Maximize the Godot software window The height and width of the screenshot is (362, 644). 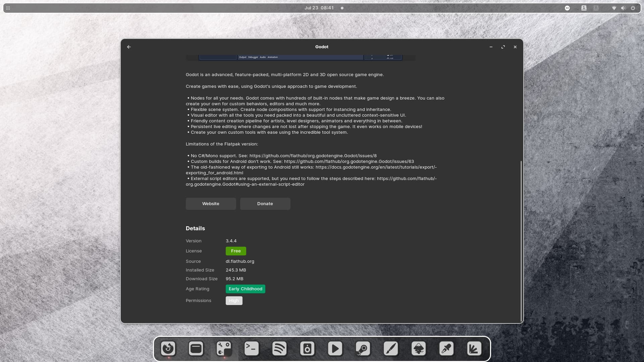[503, 47]
